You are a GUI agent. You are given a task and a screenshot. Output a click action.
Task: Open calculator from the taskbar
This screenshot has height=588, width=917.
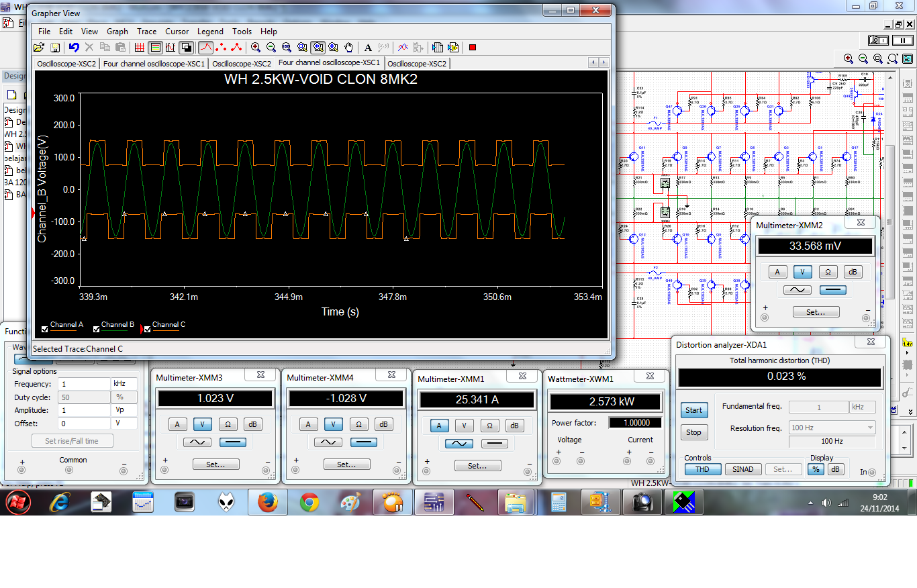click(559, 502)
